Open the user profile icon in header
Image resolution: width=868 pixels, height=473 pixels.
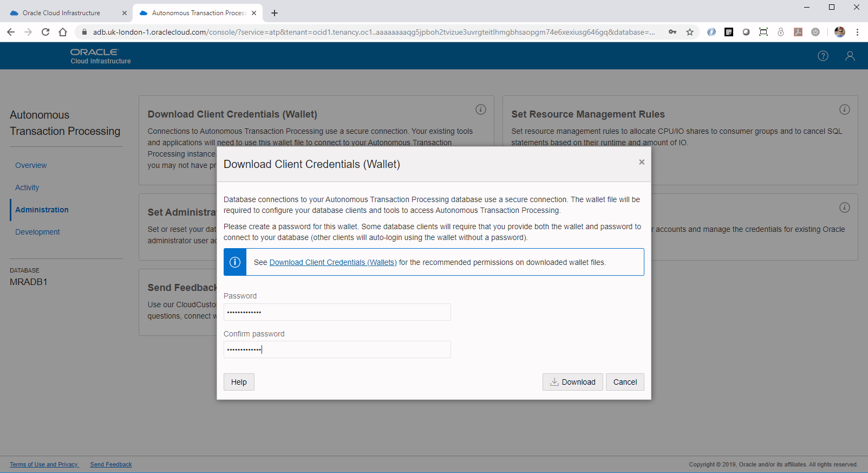pyautogui.click(x=850, y=56)
